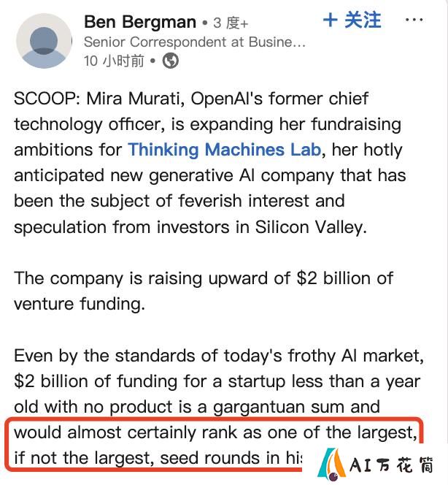Click the Senior Correspondent at Busine… headline
448x485 pixels.
pos(195,42)
